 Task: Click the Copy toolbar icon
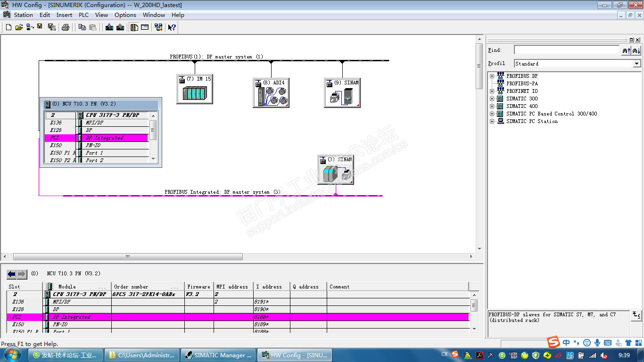point(82,27)
